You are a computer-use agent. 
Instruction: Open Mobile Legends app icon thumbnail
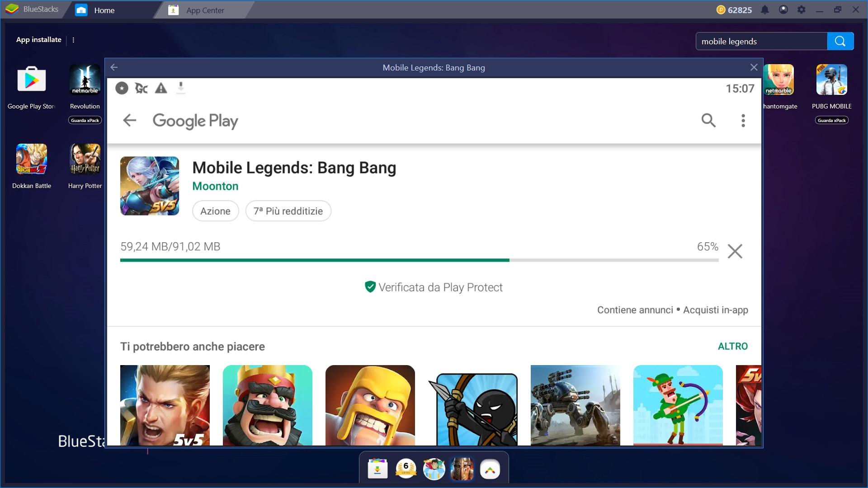click(150, 186)
